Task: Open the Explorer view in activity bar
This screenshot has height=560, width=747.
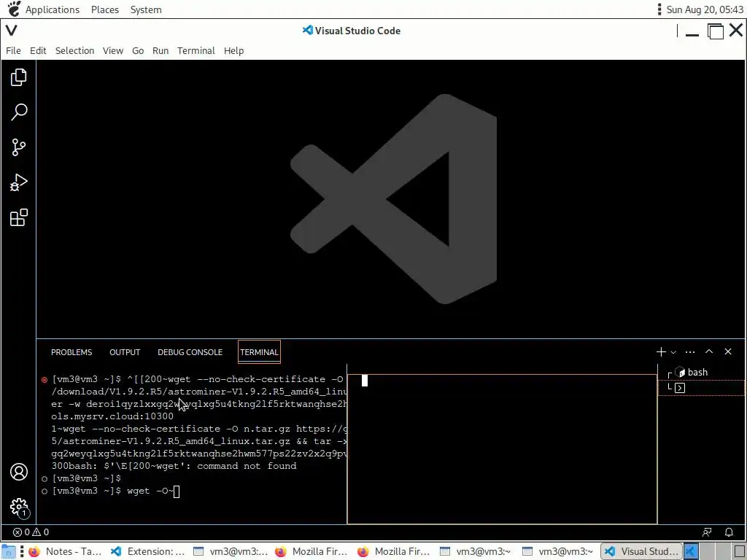Action: coord(18,77)
